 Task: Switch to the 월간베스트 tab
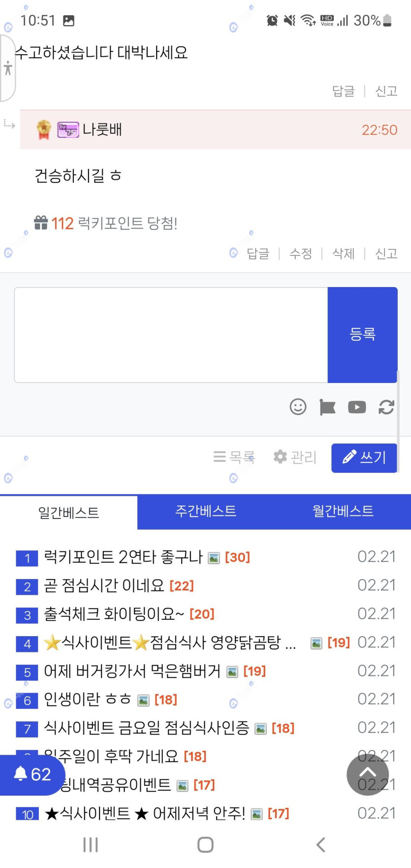(343, 511)
